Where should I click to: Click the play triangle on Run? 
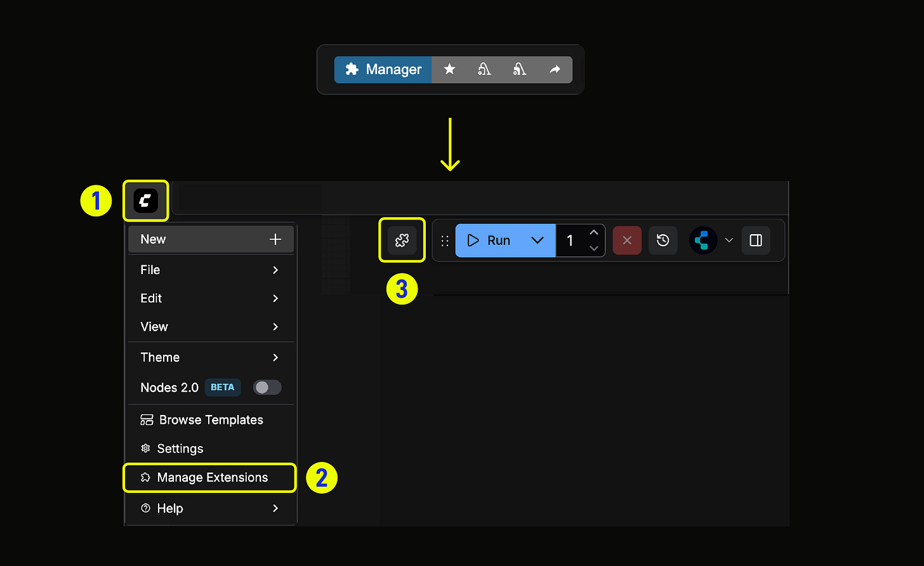click(473, 240)
